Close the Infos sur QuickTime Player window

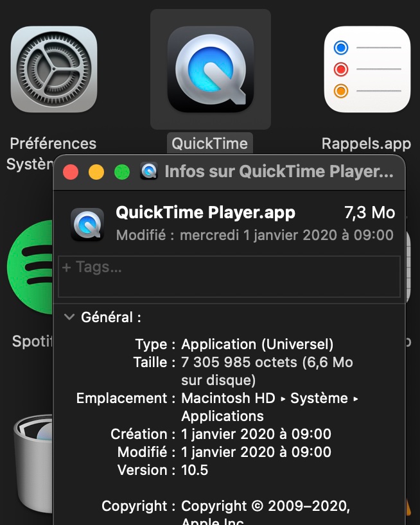click(71, 172)
